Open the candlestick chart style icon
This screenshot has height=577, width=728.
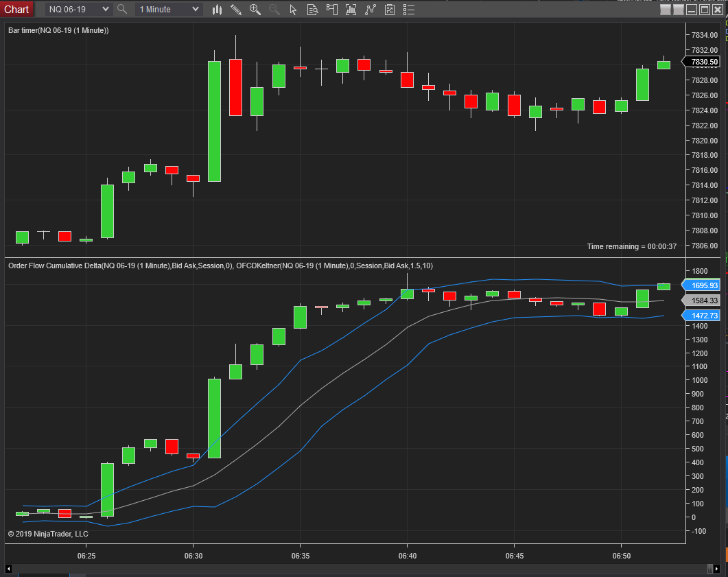click(x=217, y=10)
